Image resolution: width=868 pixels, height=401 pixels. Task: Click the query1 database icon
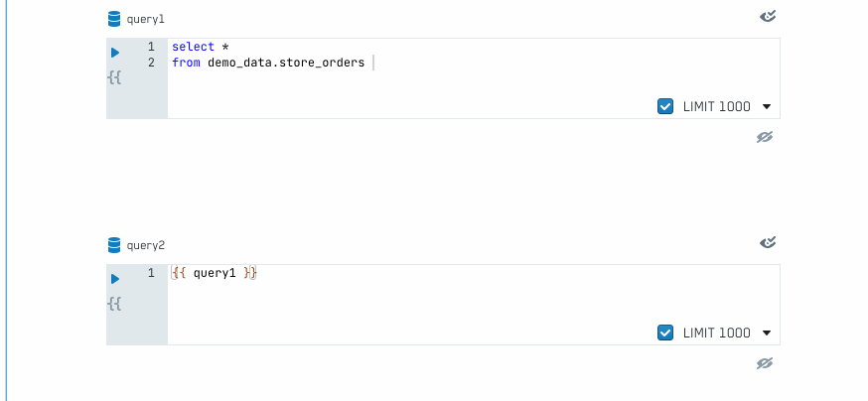pyautogui.click(x=114, y=20)
